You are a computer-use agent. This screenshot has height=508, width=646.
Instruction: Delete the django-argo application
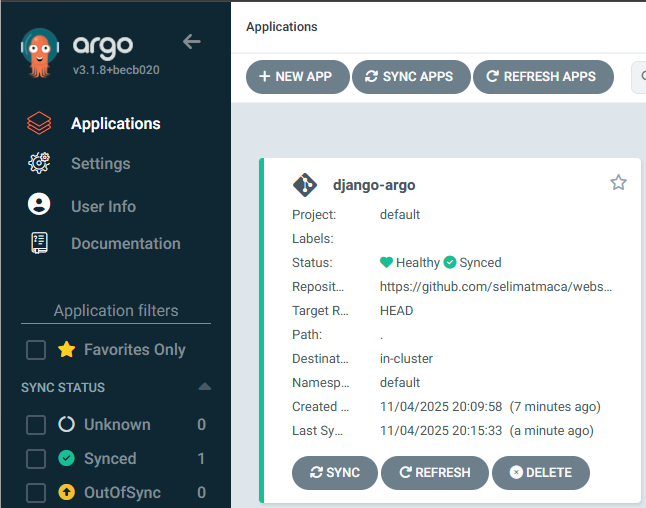coord(540,473)
